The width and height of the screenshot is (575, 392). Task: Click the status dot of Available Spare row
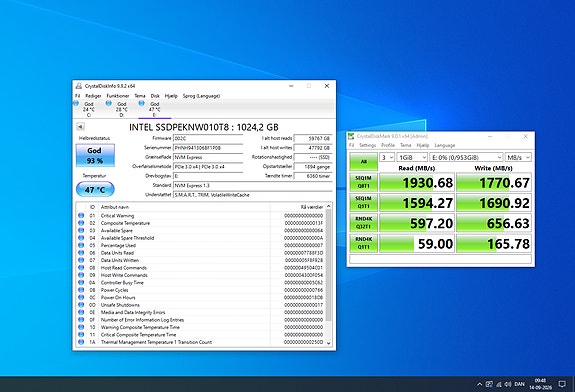point(81,230)
